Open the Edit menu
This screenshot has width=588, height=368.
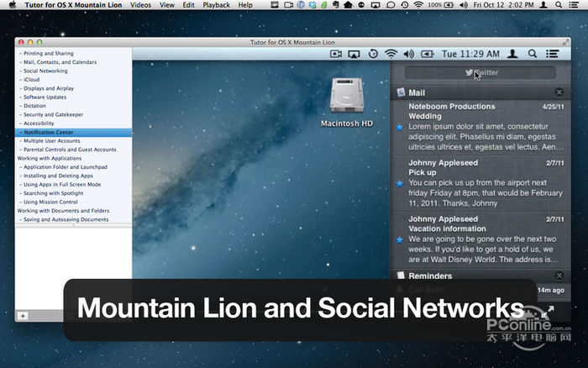click(x=189, y=5)
